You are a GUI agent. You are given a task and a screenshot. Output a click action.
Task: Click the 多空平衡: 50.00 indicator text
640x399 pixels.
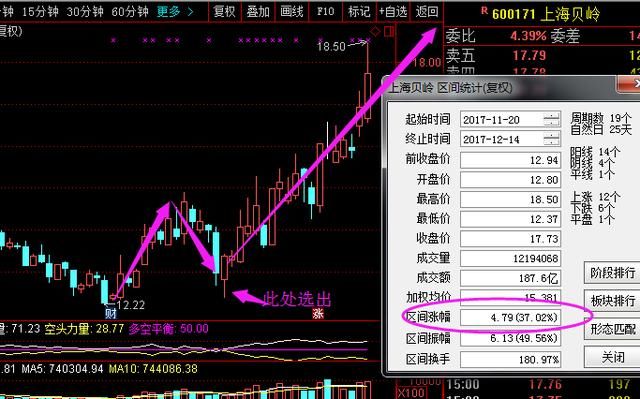coord(169,329)
